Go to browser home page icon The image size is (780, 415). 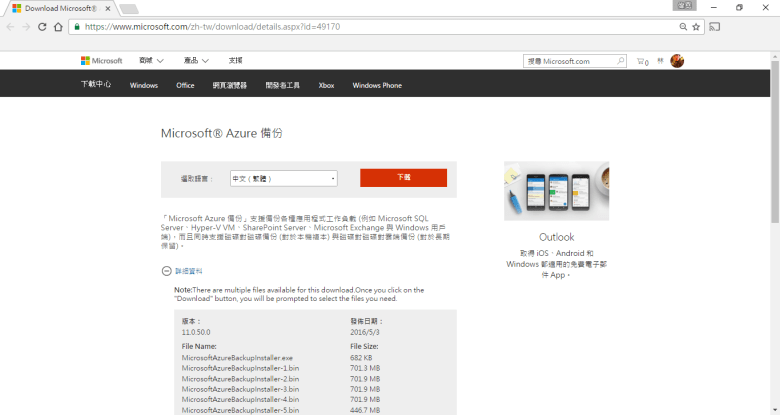(59, 26)
